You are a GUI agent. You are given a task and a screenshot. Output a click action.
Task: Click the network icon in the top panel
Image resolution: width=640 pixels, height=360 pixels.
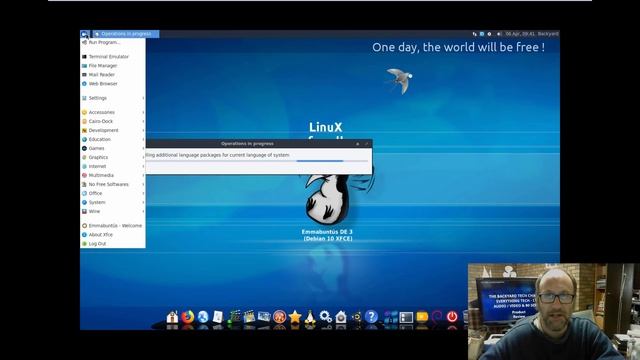pos(474,34)
